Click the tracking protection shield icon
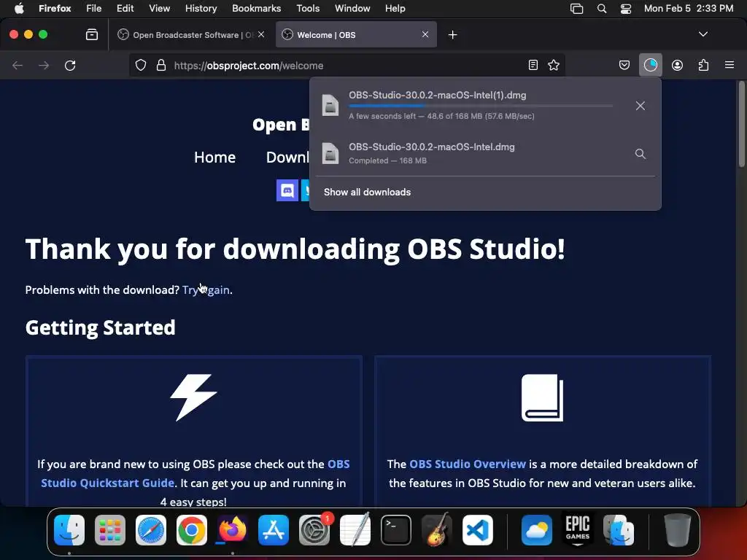The width and height of the screenshot is (747, 560). [141, 65]
